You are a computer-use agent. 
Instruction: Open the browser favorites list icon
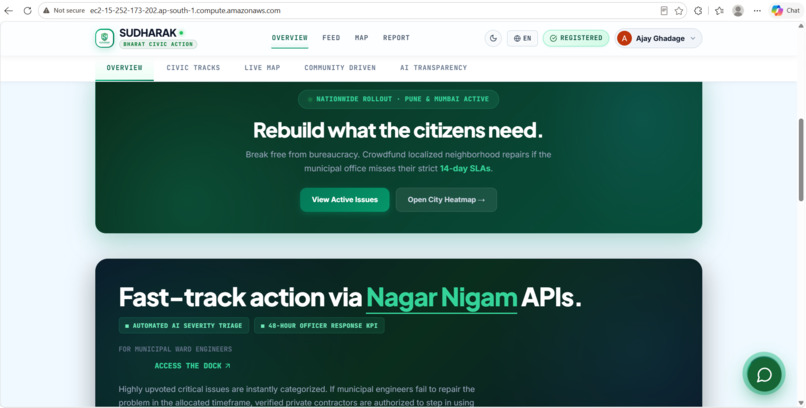[719, 10]
